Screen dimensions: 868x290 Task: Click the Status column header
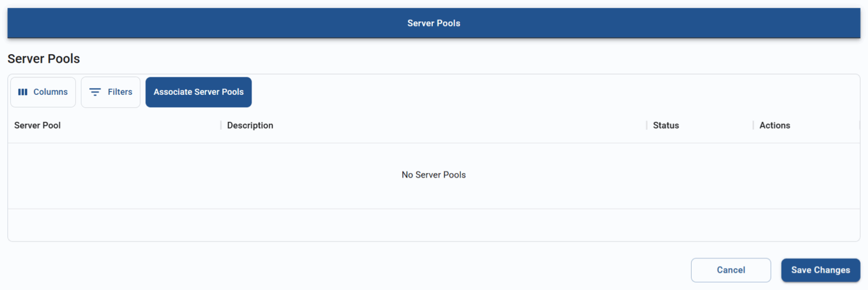(x=666, y=125)
